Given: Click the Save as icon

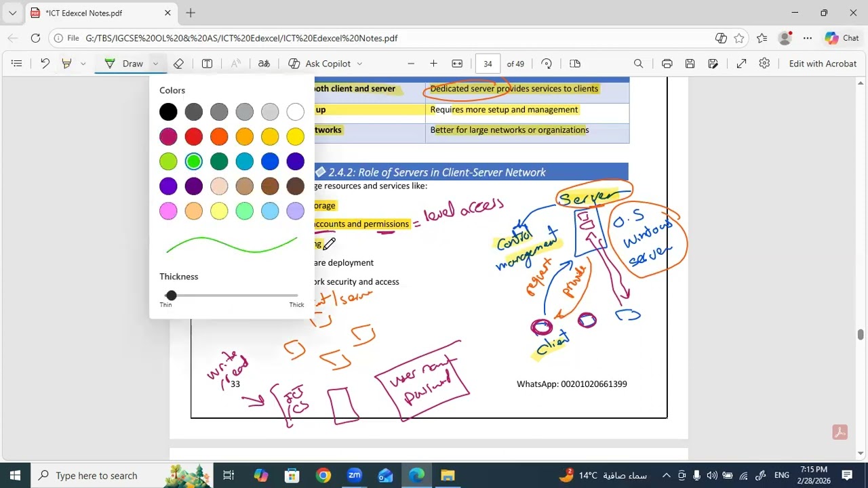Looking at the screenshot, I should (713, 64).
